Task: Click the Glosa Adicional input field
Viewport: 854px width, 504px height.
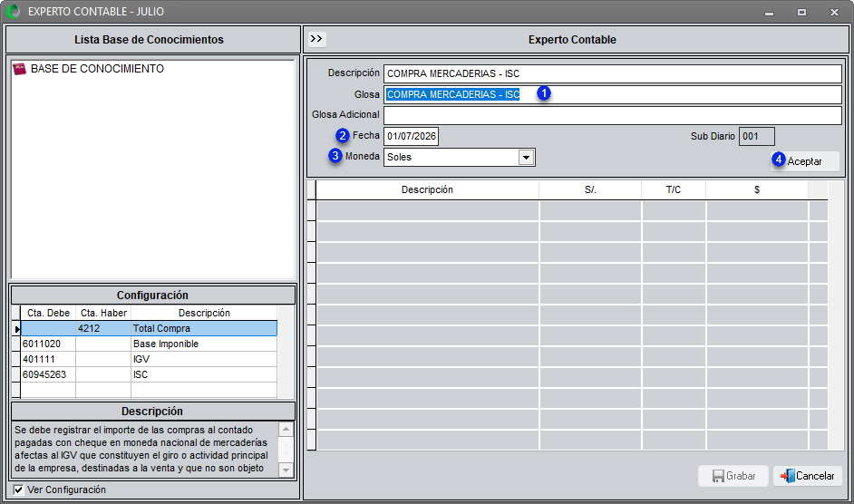Action: point(613,115)
